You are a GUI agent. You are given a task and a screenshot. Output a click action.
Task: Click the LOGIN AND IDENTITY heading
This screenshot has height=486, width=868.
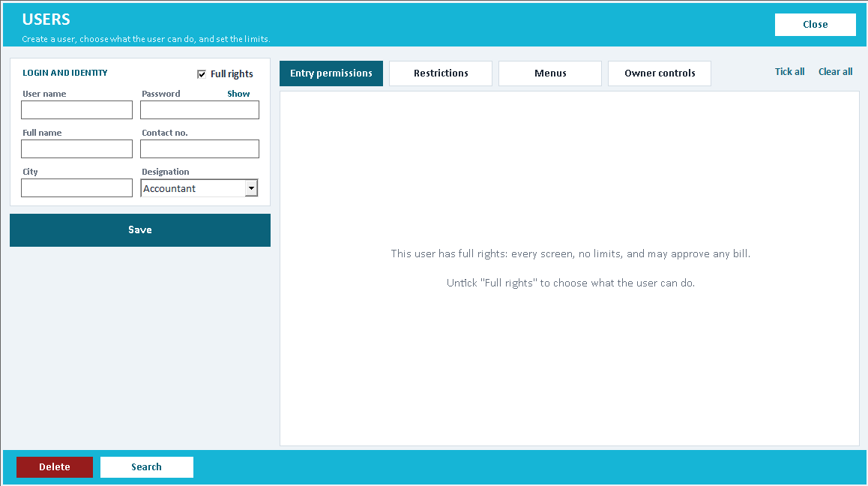click(64, 73)
